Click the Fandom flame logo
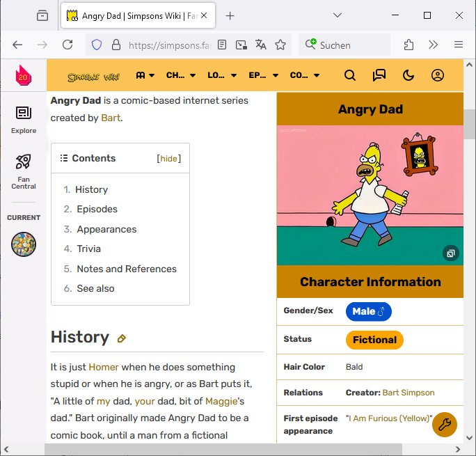This screenshot has height=456, width=476. pyautogui.click(x=24, y=75)
